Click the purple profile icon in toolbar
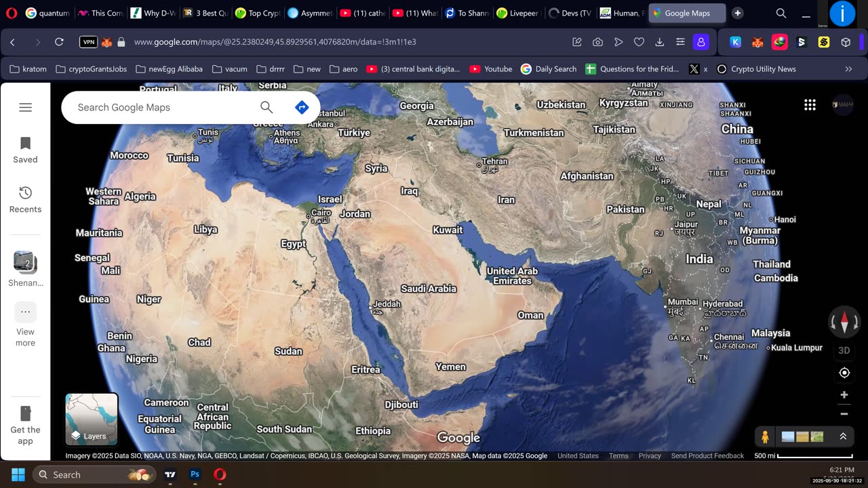868x488 pixels. click(701, 42)
